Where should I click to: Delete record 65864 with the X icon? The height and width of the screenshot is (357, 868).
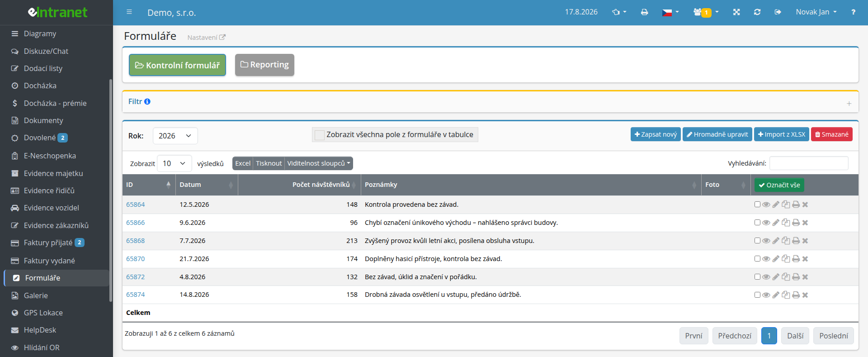coord(805,205)
